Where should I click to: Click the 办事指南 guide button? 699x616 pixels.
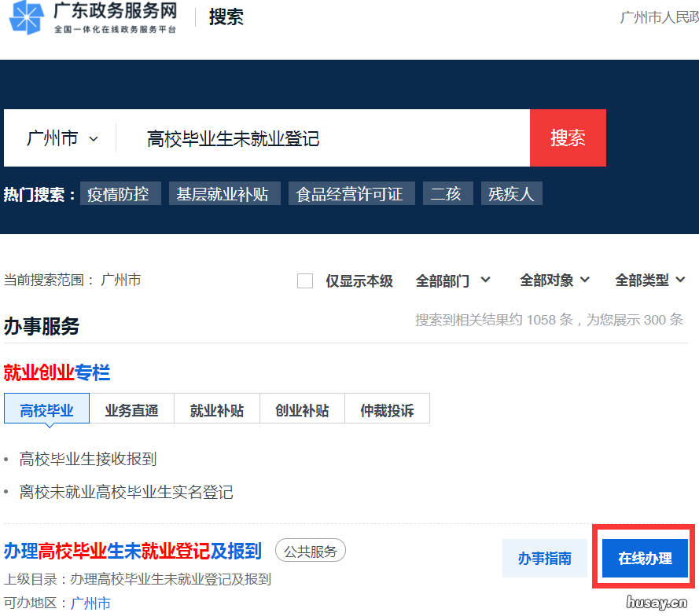pos(545,558)
